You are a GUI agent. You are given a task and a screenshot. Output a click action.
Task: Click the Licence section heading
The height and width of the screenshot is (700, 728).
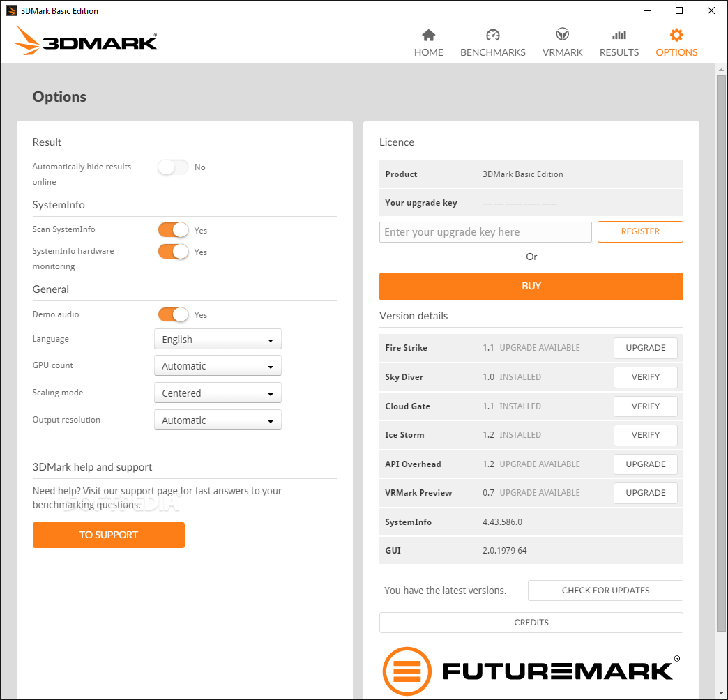click(397, 142)
